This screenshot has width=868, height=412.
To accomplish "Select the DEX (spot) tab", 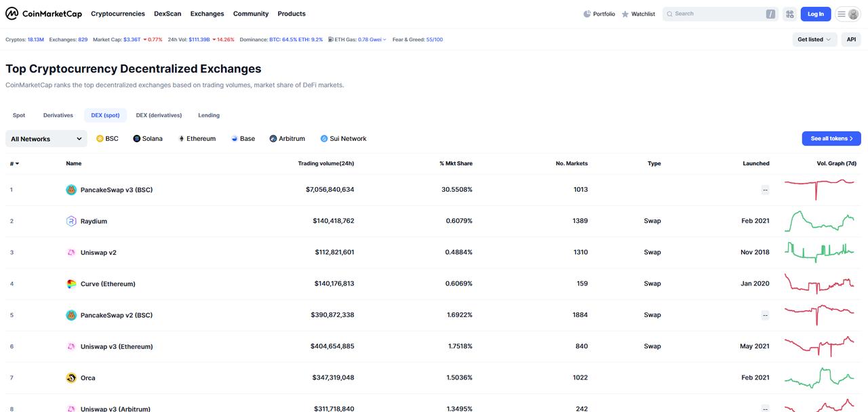I will click(x=105, y=115).
